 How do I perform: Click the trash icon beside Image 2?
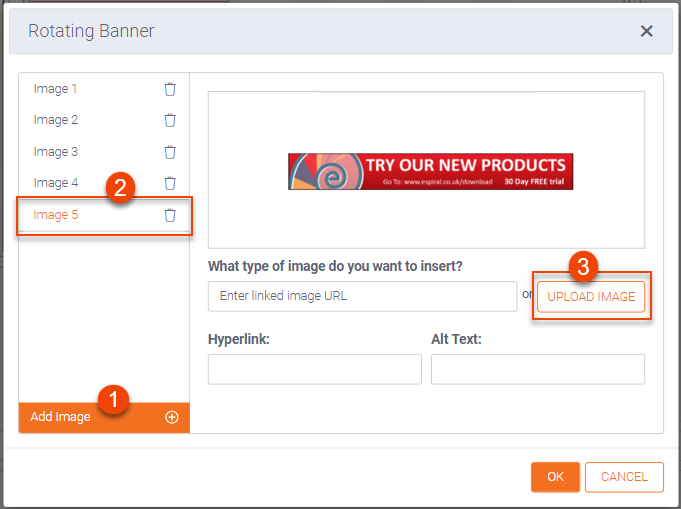tap(170, 120)
